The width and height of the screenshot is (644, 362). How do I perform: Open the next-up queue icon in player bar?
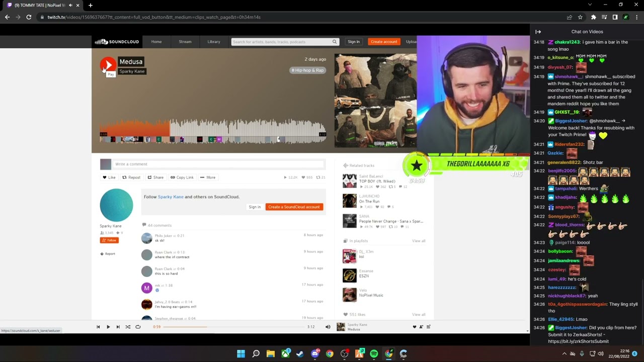tap(429, 327)
